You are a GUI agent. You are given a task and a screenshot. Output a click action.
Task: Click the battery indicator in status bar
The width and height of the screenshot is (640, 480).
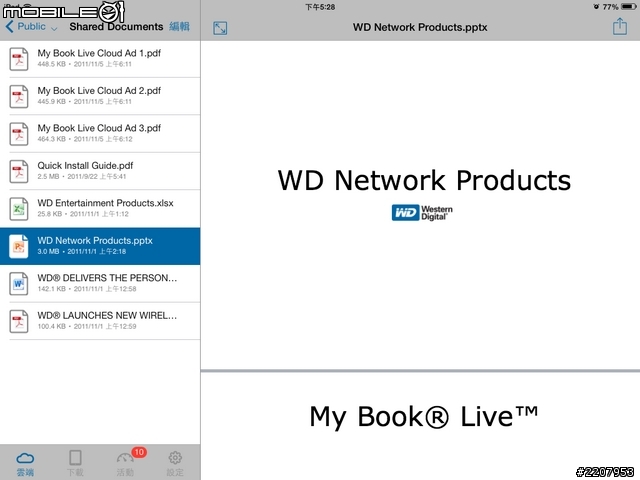pos(628,7)
